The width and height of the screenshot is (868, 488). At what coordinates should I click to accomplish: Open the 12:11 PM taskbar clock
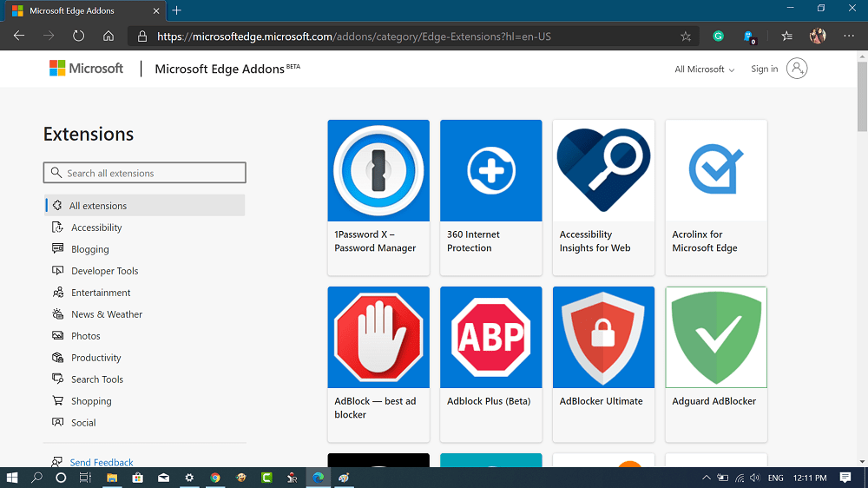(x=810, y=478)
